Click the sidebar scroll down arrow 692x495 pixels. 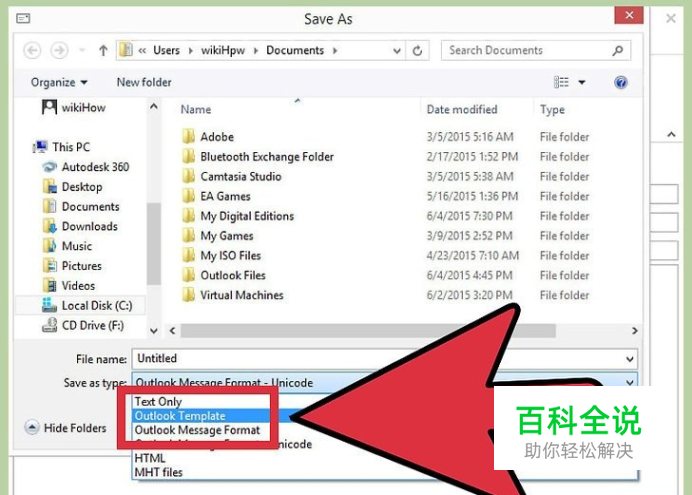[154, 330]
